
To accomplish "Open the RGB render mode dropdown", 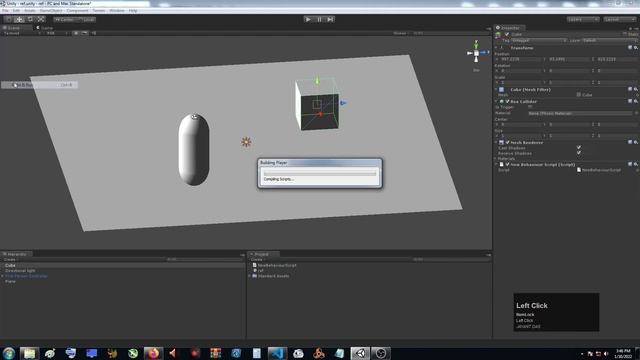I will [56, 33].
